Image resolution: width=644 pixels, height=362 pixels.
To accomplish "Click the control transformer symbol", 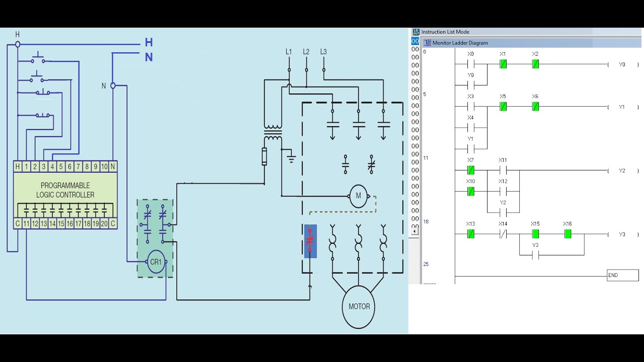I will (273, 133).
